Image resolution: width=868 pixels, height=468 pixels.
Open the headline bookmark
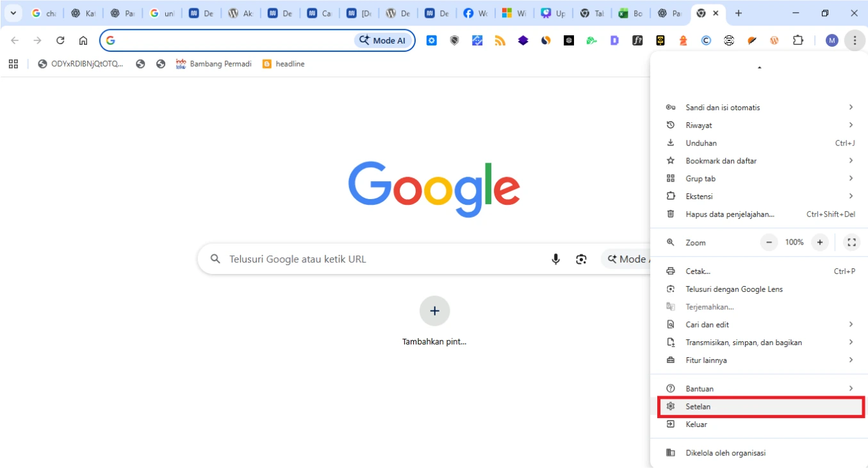[x=284, y=64]
